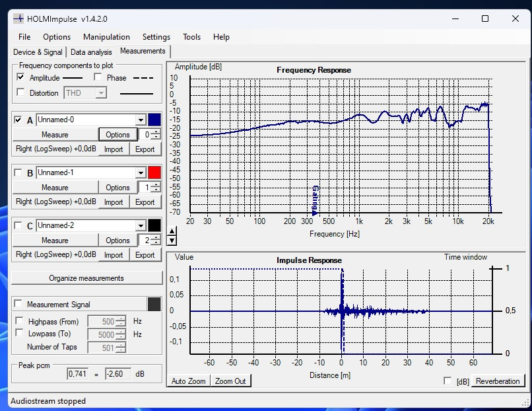This screenshot has width=532, height=411.
Task: Click Export for slot C
Action: 145,255
